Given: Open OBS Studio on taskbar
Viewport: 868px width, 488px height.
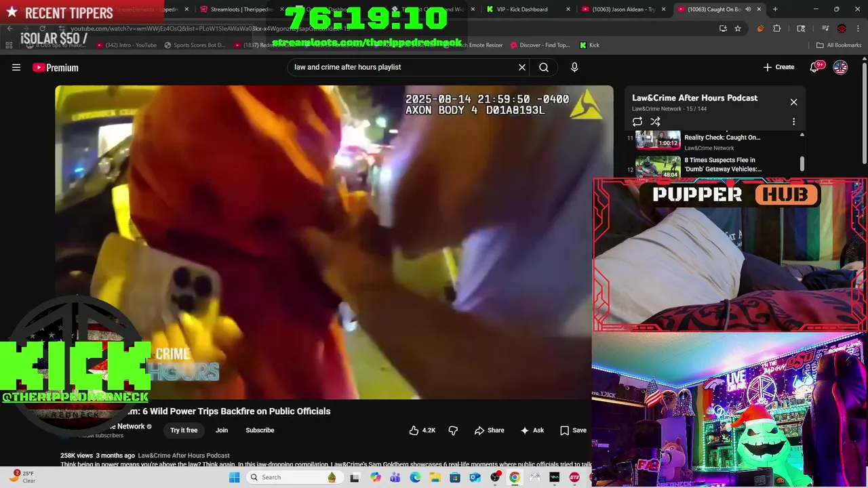Looking at the screenshot, I should 495,477.
